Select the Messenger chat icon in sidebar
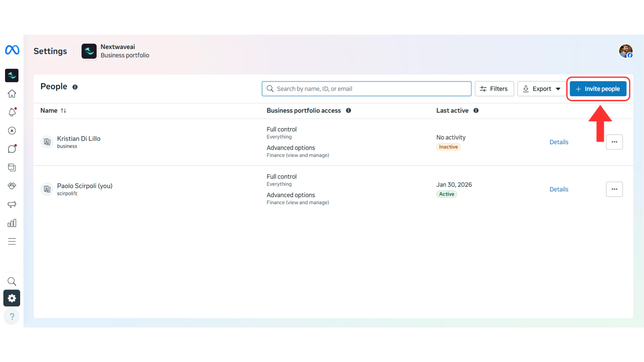The height and width of the screenshot is (362, 644). point(12,148)
